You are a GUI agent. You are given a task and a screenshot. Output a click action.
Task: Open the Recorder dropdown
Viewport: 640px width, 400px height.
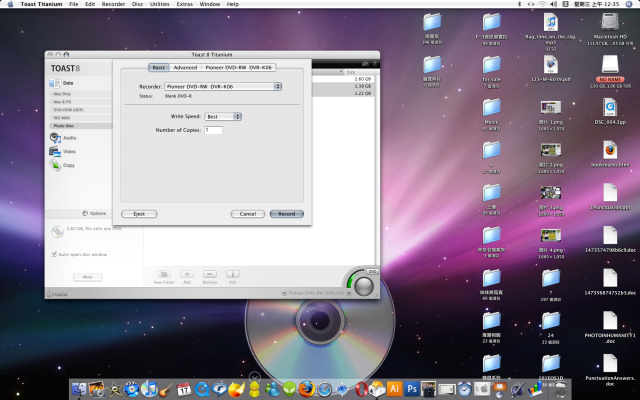click(223, 87)
